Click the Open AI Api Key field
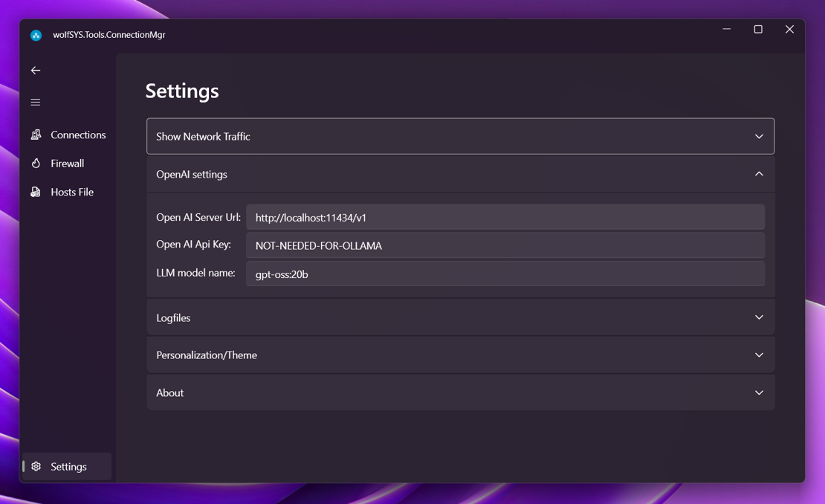Viewport: 825px width, 504px height. pyautogui.click(x=505, y=245)
